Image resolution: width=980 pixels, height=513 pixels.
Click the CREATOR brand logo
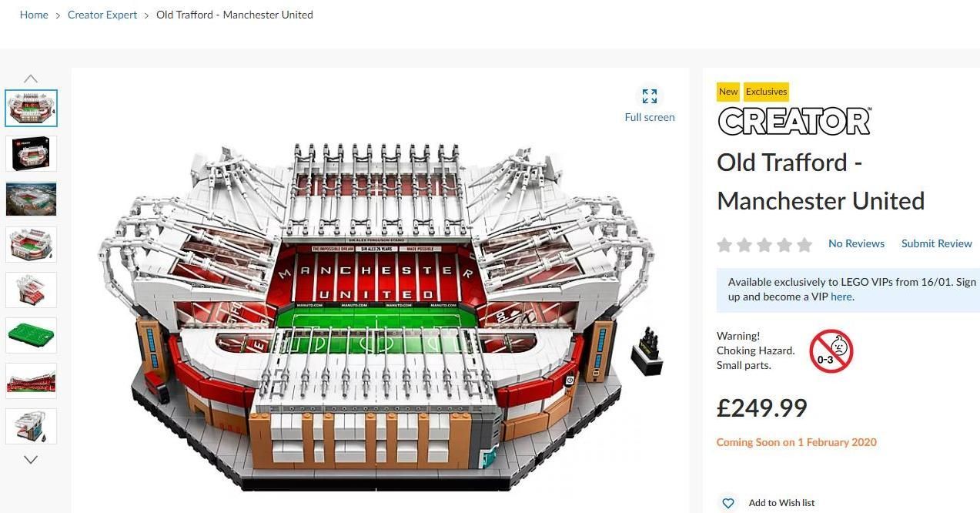(x=794, y=121)
